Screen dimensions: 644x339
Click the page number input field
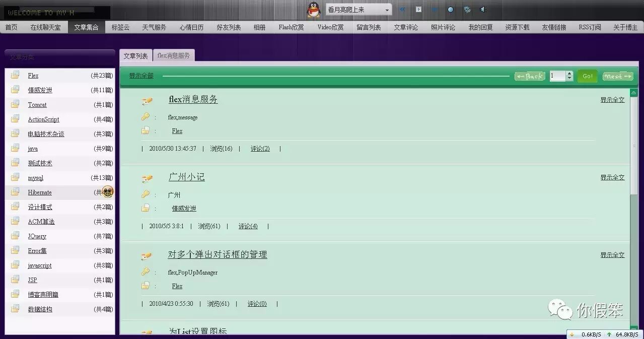pyautogui.click(x=558, y=76)
